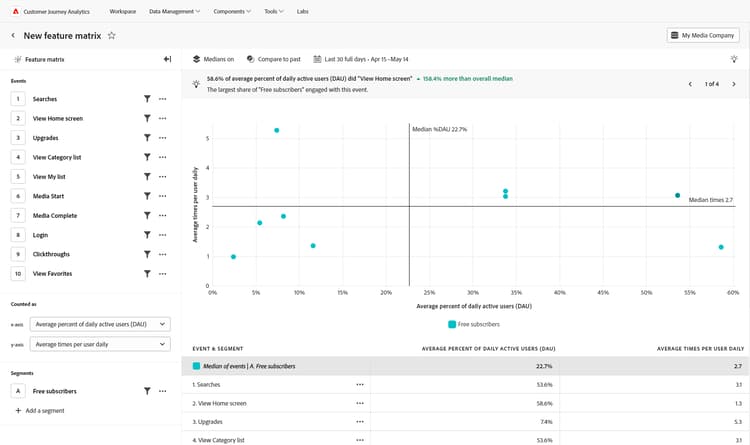Open the y-axis metric dropdown
Screen dimensions: 750x445
pyautogui.click(x=100, y=344)
